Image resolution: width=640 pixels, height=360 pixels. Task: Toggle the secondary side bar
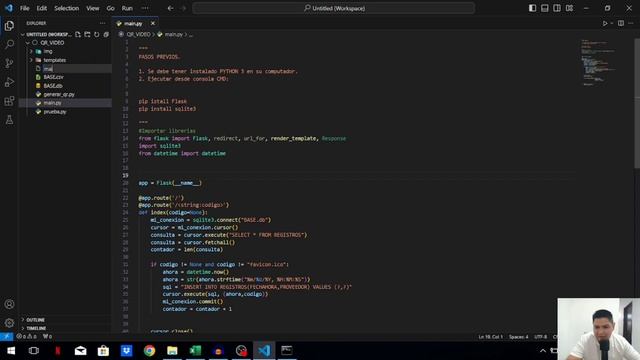557,8
